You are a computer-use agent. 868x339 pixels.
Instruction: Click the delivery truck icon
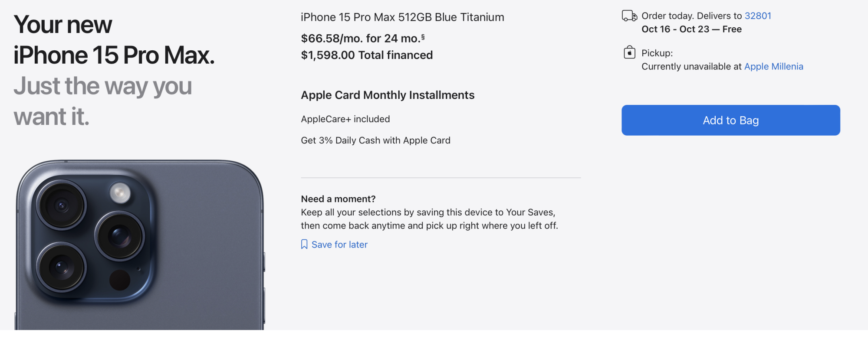click(629, 16)
